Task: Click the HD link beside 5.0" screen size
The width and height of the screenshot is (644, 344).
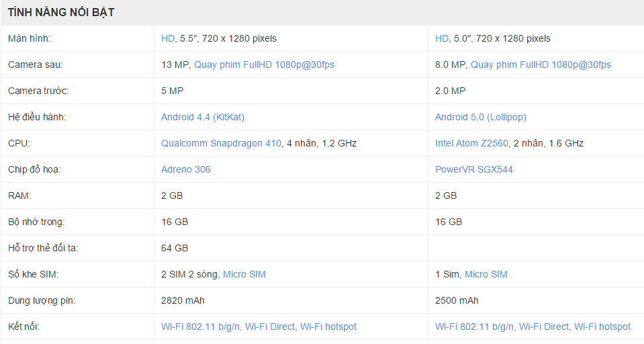Action: point(442,38)
